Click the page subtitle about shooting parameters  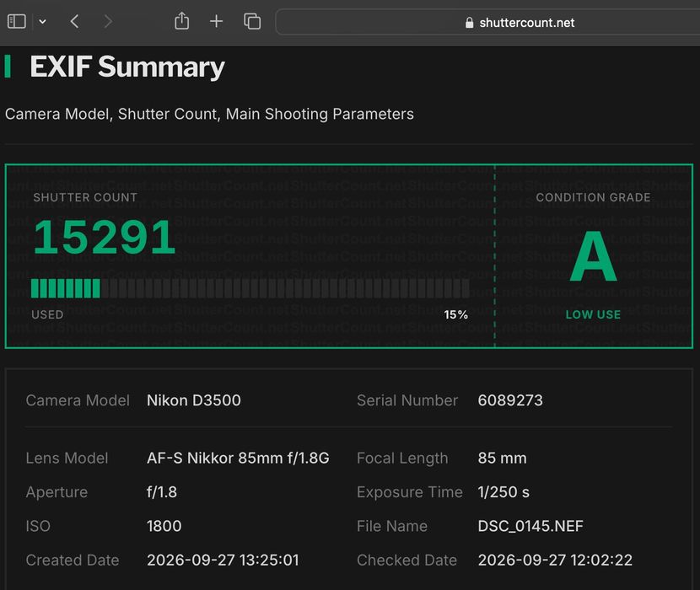click(x=209, y=114)
